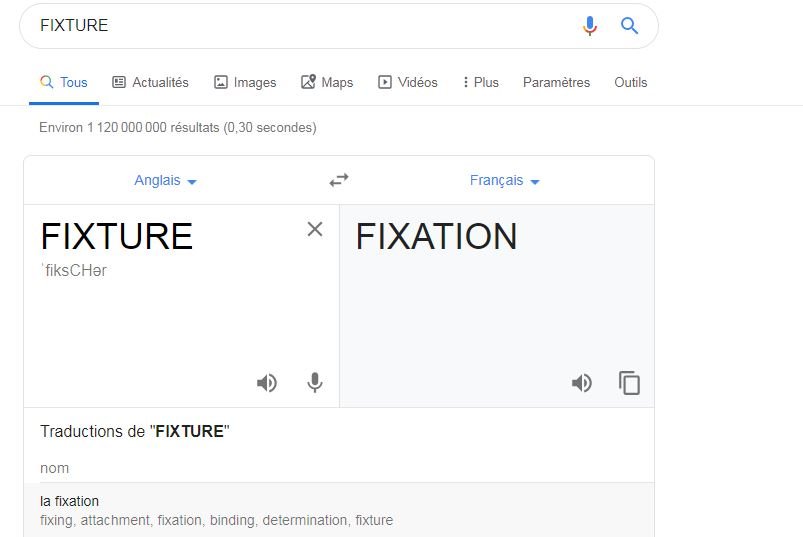Select the Tous results tab
803x537 pixels.
click(x=64, y=82)
